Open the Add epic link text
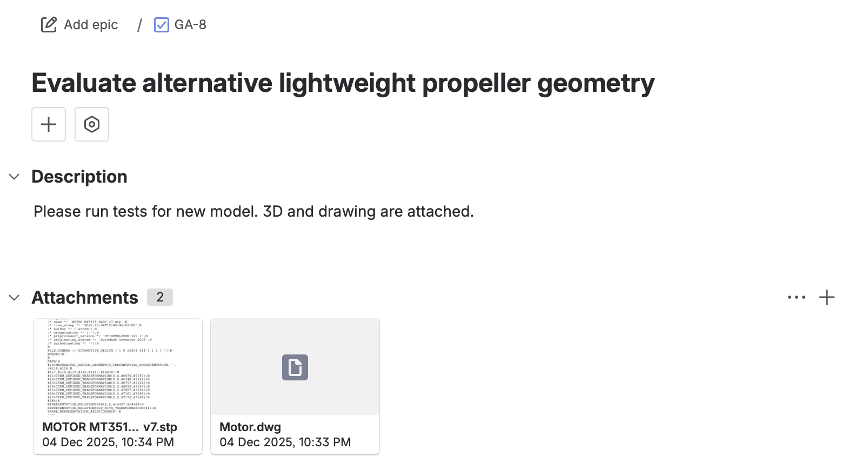The height and width of the screenshot is (469, 868). [91, 25]
